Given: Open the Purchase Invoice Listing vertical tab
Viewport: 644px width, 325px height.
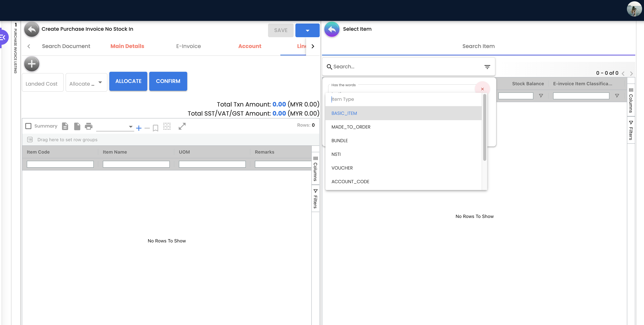Looking at the screenshot, I should pyautogui.click(x=16, y=48).
